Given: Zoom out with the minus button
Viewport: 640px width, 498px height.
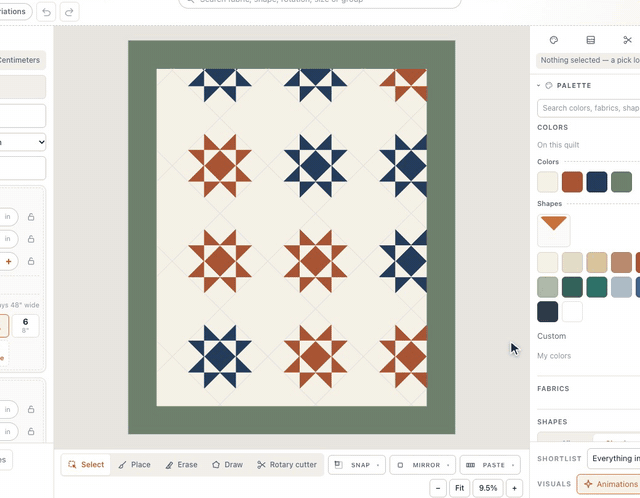Looking at the screenshot, I should [438, 488].
